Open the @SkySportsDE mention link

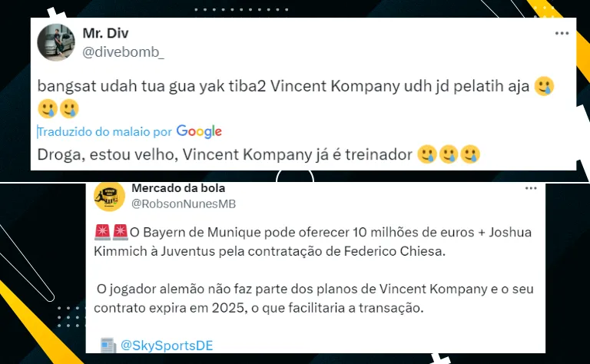pyautogui.click(x=167, y=346)
